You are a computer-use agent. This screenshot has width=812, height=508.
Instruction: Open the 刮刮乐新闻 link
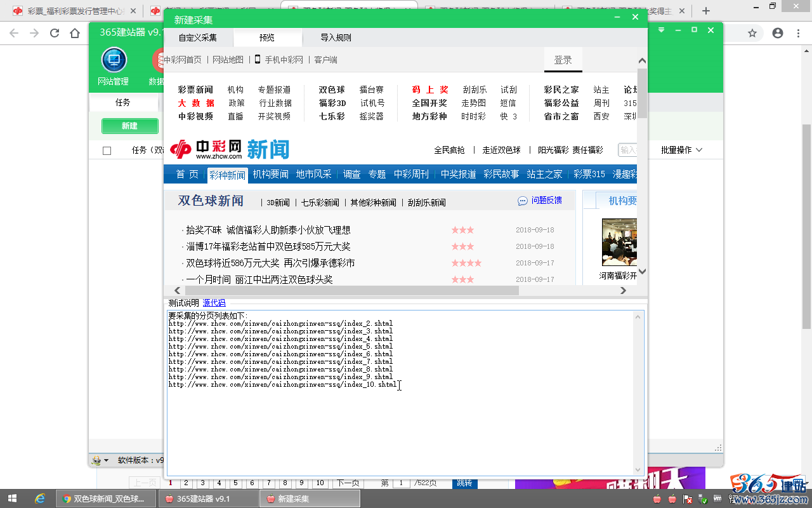click(x=426, y=203)
